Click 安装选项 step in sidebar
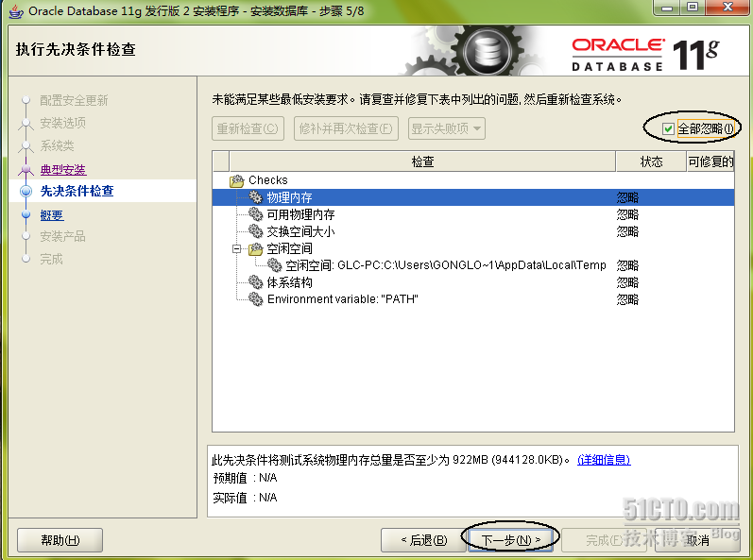Viewport: 753px width, 560px height. tap(63, 123)
